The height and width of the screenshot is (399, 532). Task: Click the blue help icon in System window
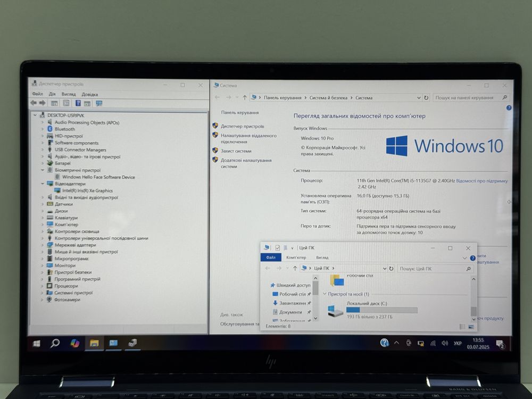509,108
